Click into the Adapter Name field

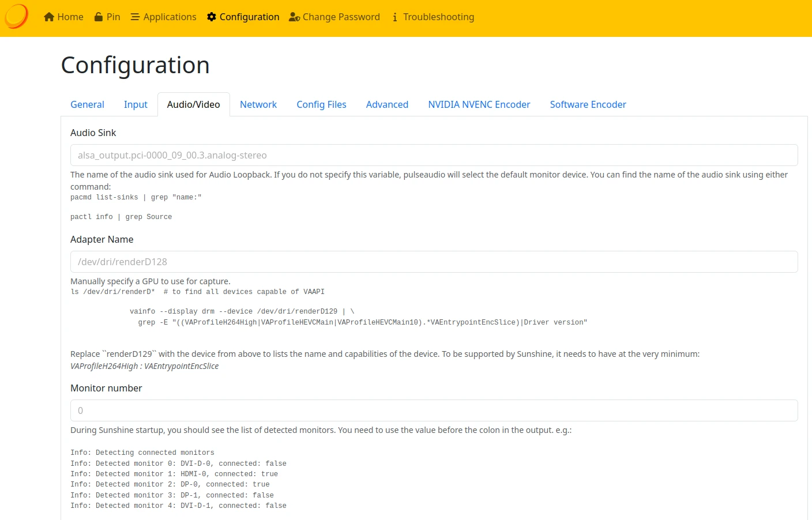click(x=434, y=262)
